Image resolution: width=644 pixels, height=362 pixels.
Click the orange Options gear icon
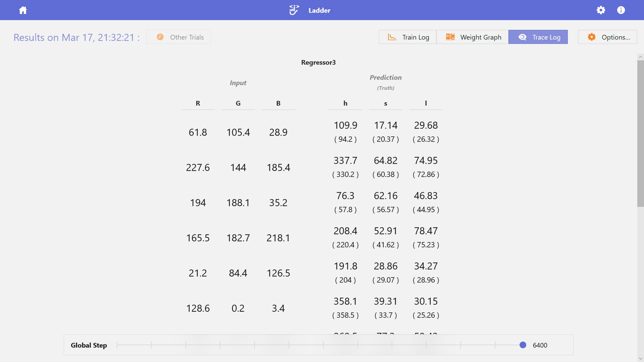pos(592,37)
